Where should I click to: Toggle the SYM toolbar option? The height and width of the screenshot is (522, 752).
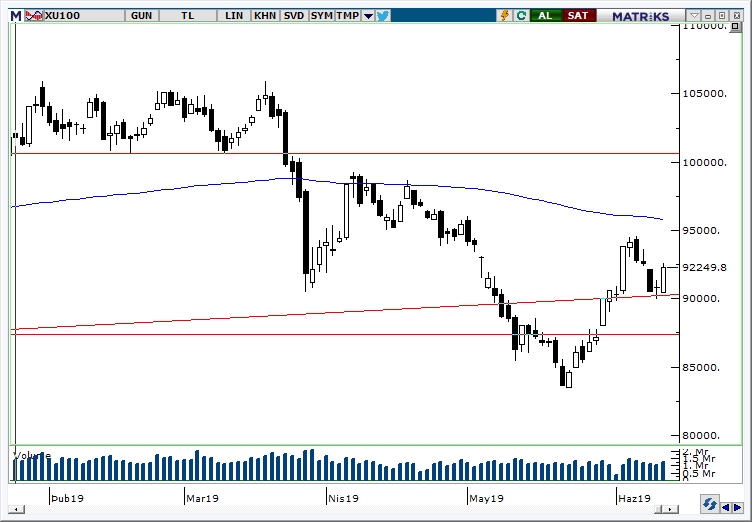321,16
